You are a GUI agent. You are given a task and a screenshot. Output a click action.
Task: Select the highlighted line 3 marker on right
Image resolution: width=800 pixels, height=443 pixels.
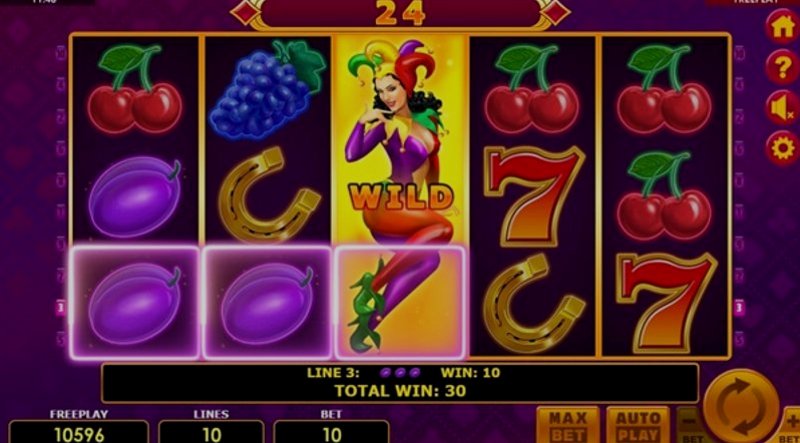point(739,308)
